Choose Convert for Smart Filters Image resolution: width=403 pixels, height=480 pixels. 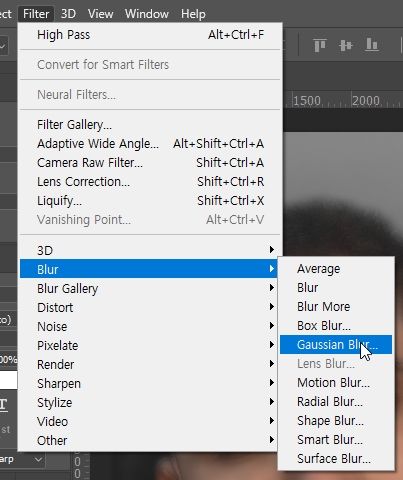point(150,65)
